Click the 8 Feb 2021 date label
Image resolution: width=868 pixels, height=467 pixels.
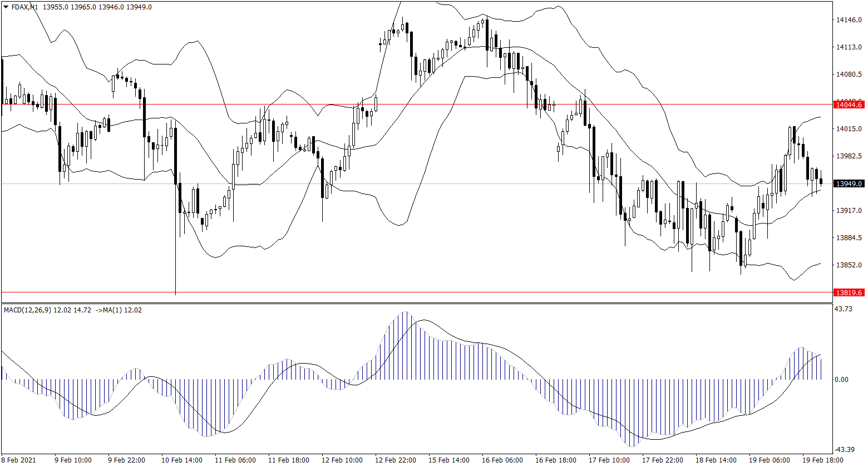19,460
